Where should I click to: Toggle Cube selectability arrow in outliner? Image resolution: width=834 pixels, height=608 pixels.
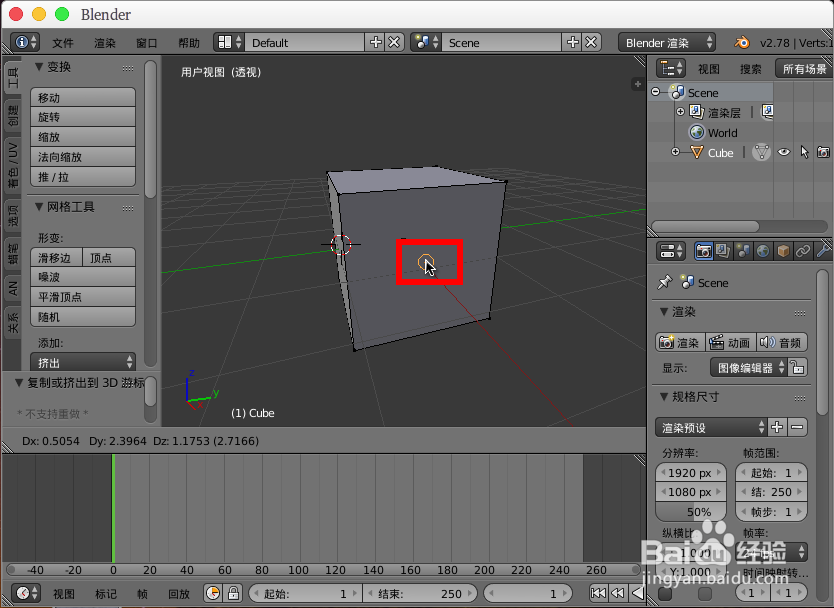[x=804, y=153]
